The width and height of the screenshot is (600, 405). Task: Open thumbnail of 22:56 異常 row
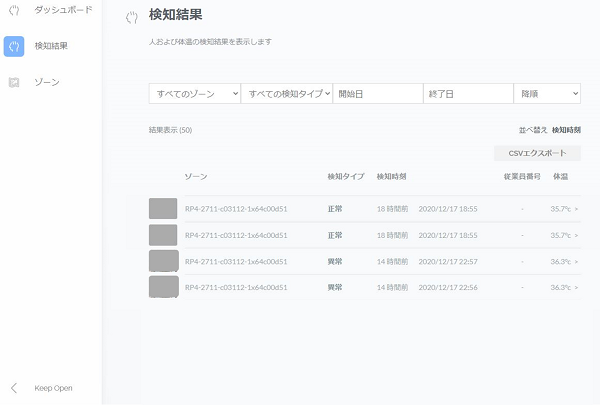pos(164,287)
